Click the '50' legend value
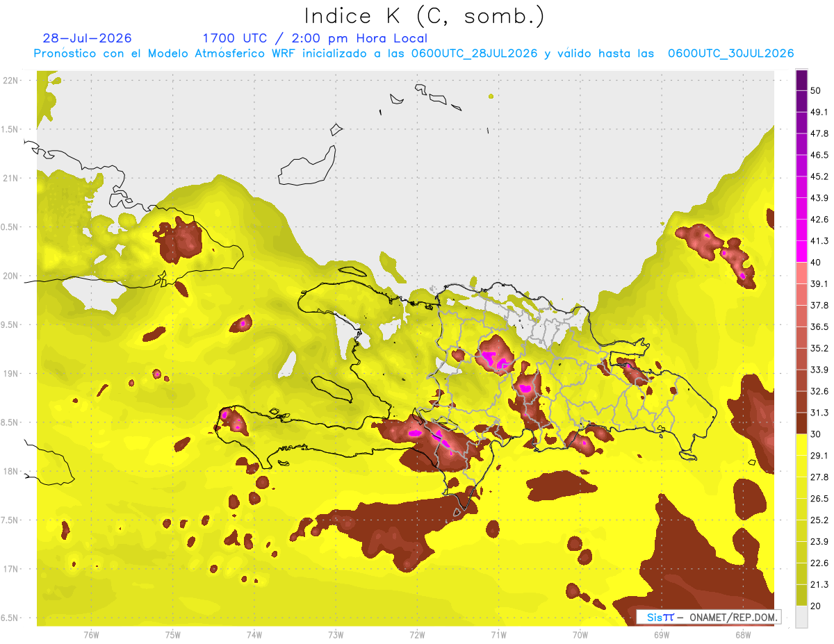This screenshot has width=834, height=644. click(x=816, y=90)
